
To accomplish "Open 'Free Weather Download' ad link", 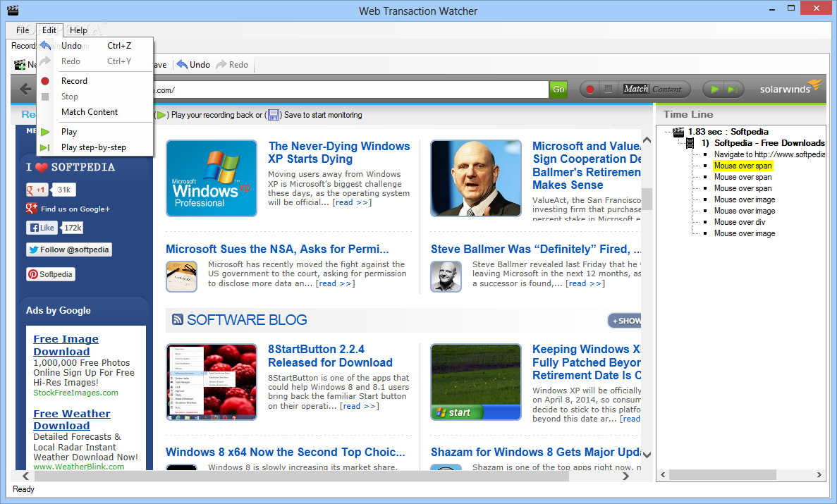I will 71,419.
